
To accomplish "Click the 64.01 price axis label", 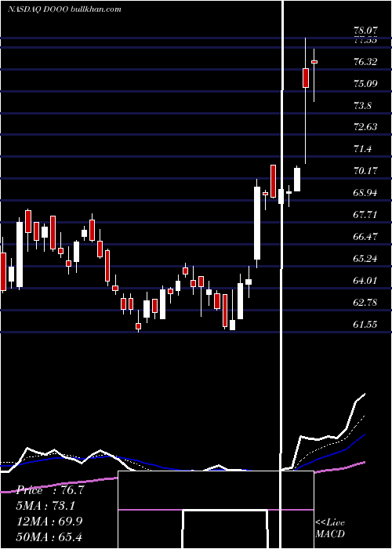I will 365,280.
